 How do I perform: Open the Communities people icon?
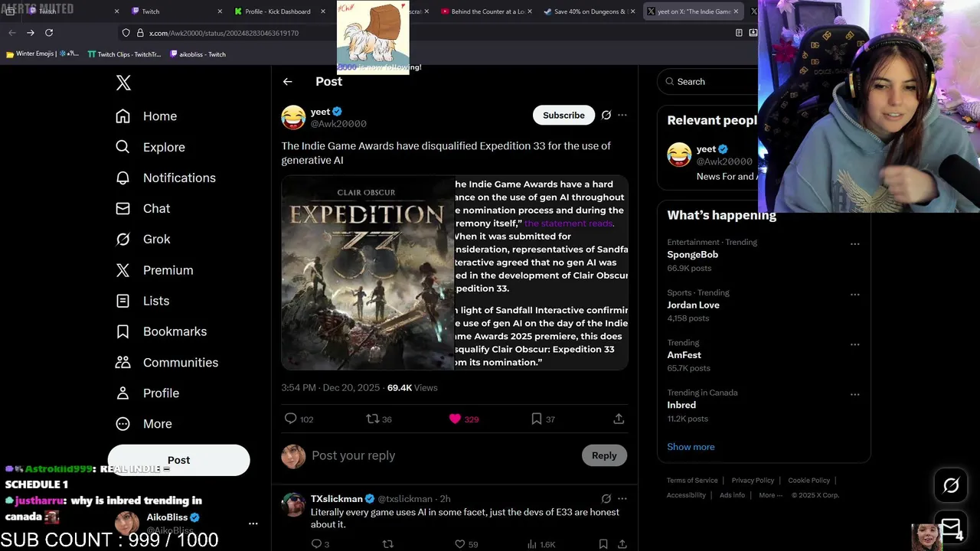pos(122,362)
